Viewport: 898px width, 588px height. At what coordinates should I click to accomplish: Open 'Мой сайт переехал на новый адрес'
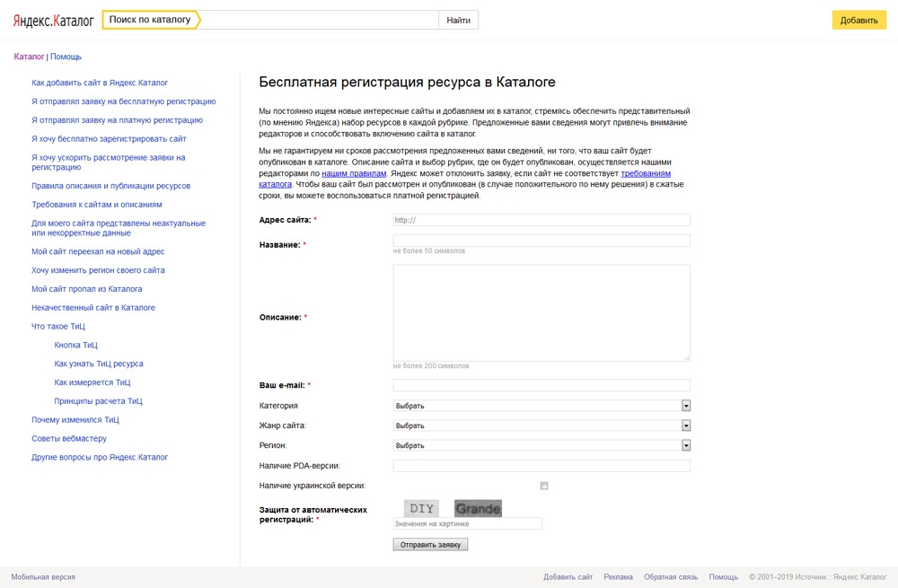98,251
